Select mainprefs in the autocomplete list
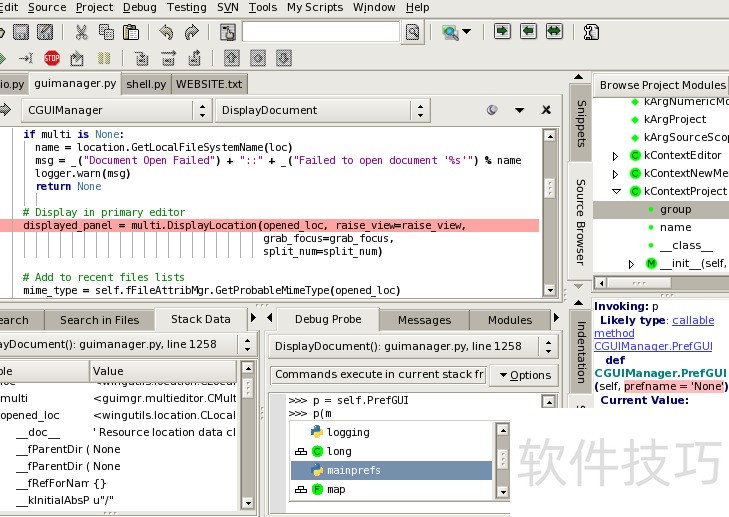The height and width of the screenshot is (517, 729). (x=353, y=470)
